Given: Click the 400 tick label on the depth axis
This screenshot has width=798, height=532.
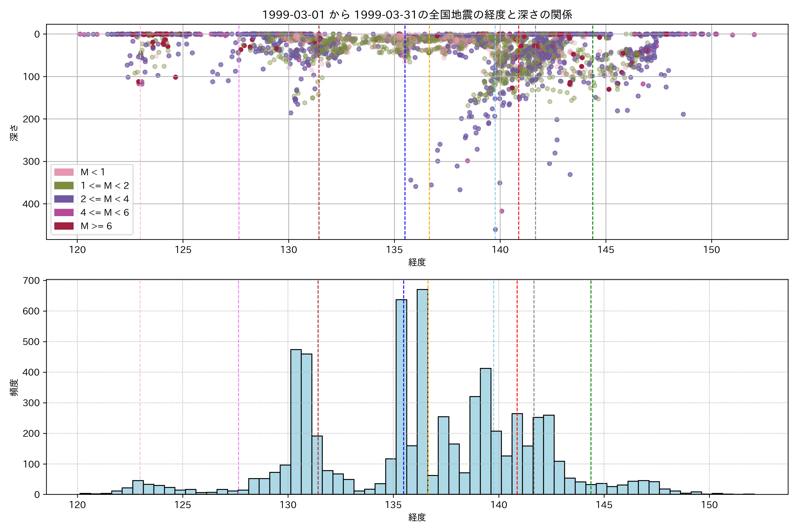Looking at the screenshot, I should pyautogui.click(x=31, y=204).
